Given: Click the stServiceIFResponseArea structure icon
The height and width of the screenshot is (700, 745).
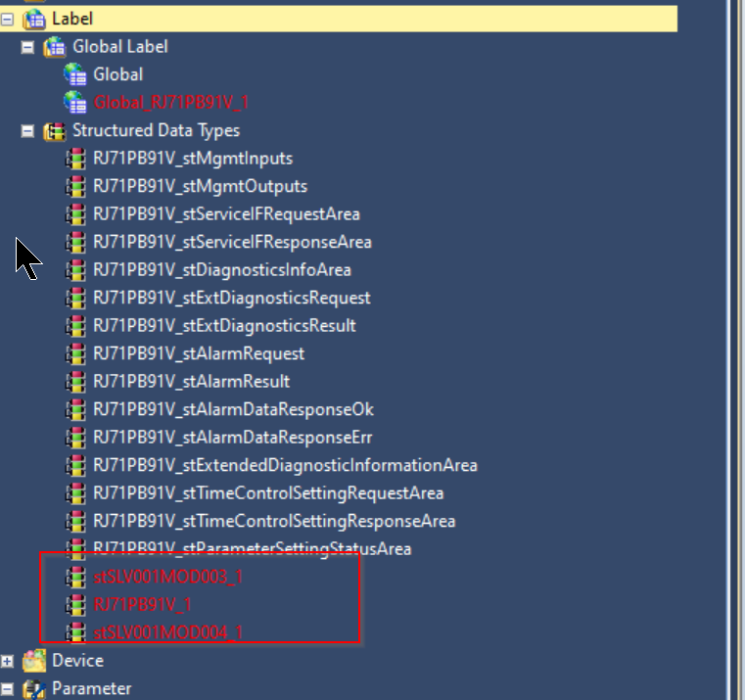Looking at the screenshot, I should (x=75, y=243).
